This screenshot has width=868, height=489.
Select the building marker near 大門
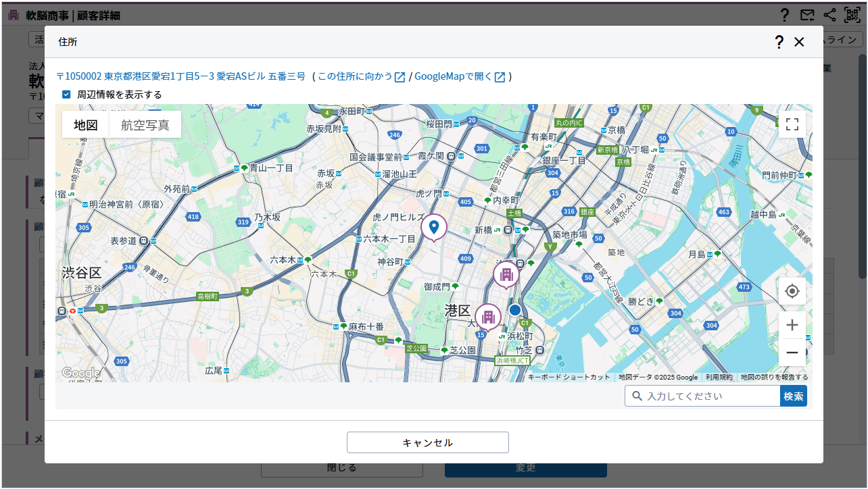tap(488, 318)
